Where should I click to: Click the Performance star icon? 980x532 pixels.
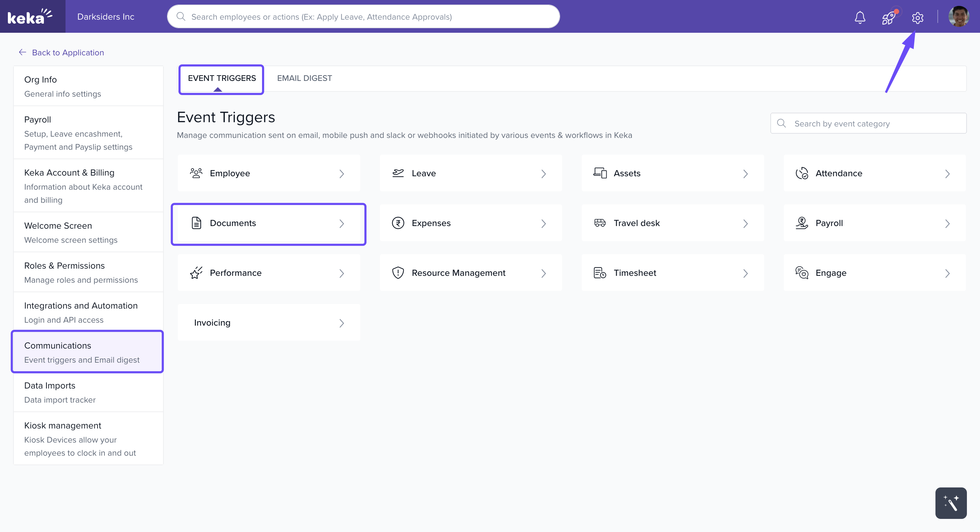196,273
